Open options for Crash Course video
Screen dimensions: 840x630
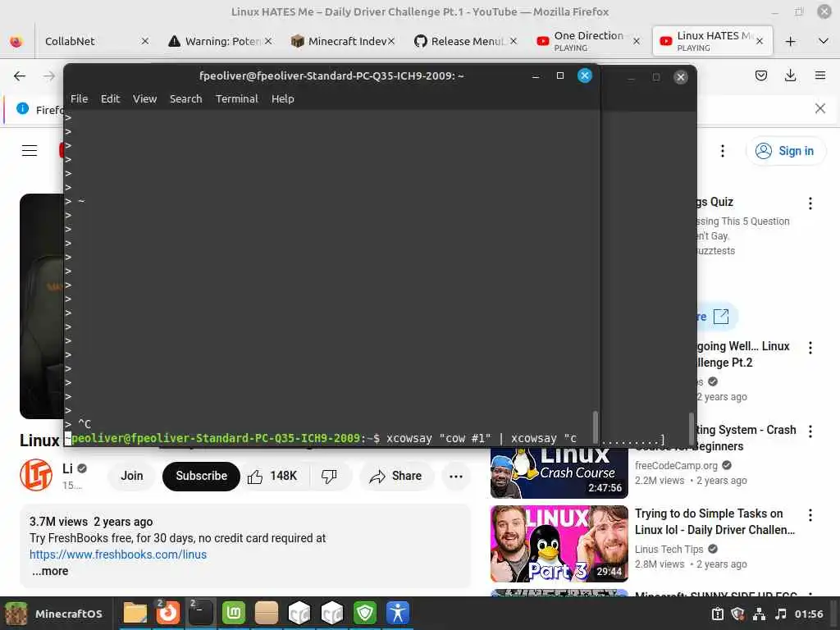pos(810,431)
